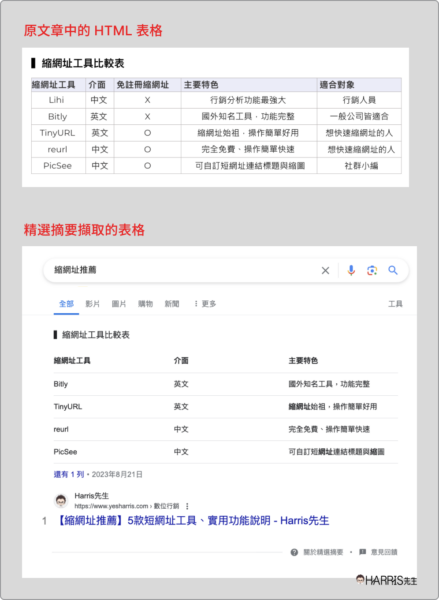Click the search field containing 縮網址推薦

point(226,270)
